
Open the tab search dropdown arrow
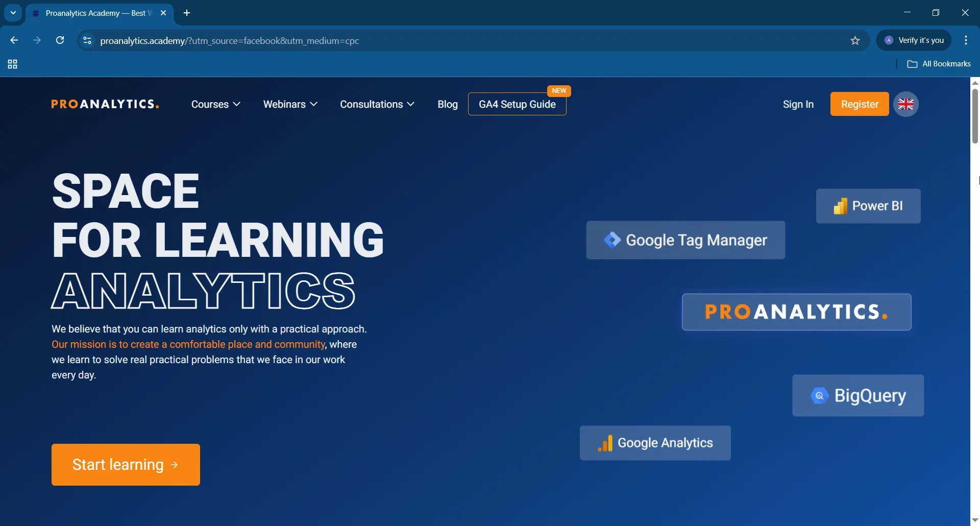13,13
